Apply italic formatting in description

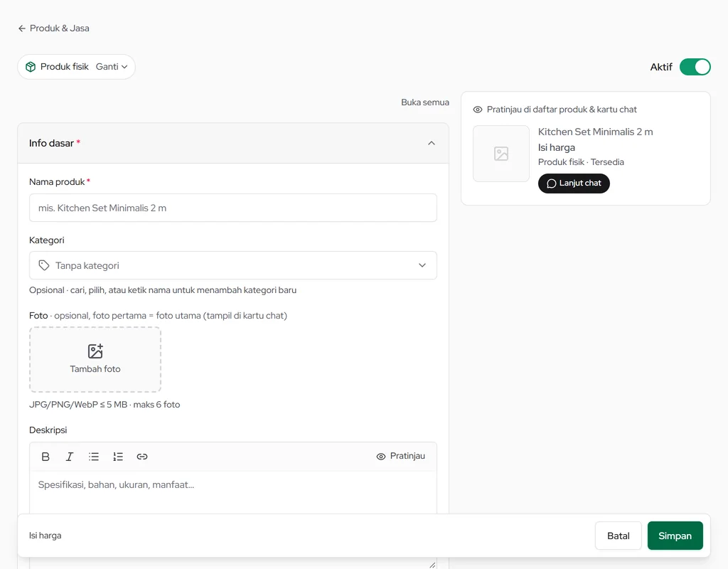point(70,457)
